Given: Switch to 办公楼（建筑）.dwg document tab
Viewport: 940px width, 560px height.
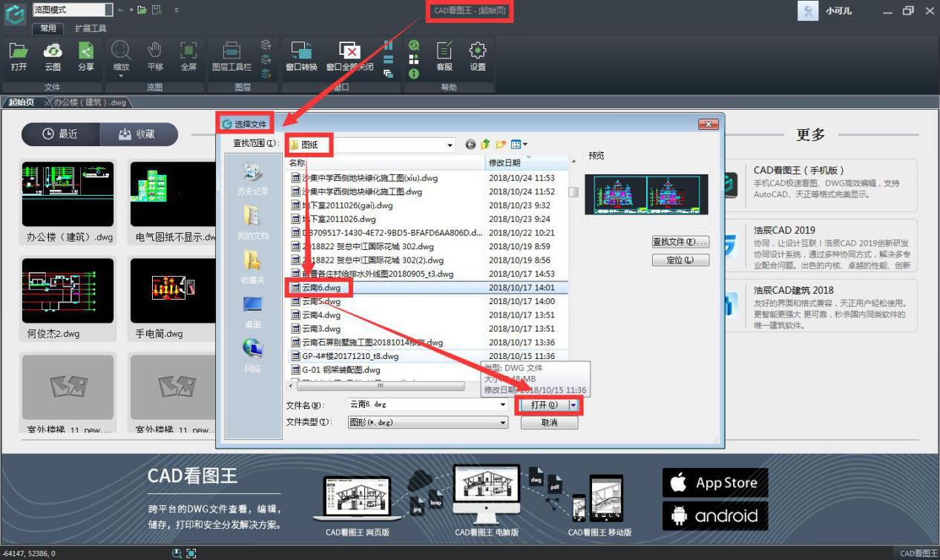Looking at the screenshot, I should (x=89, y=102).
